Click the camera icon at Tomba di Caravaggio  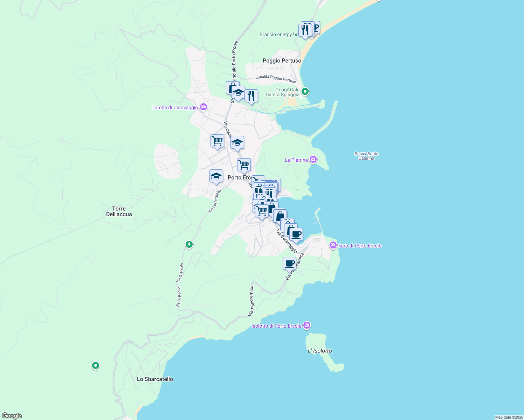tap(203, 106)
